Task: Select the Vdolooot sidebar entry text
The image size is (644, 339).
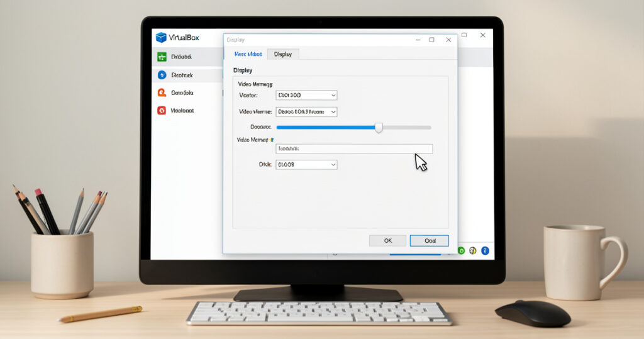Action: point(182,111)
